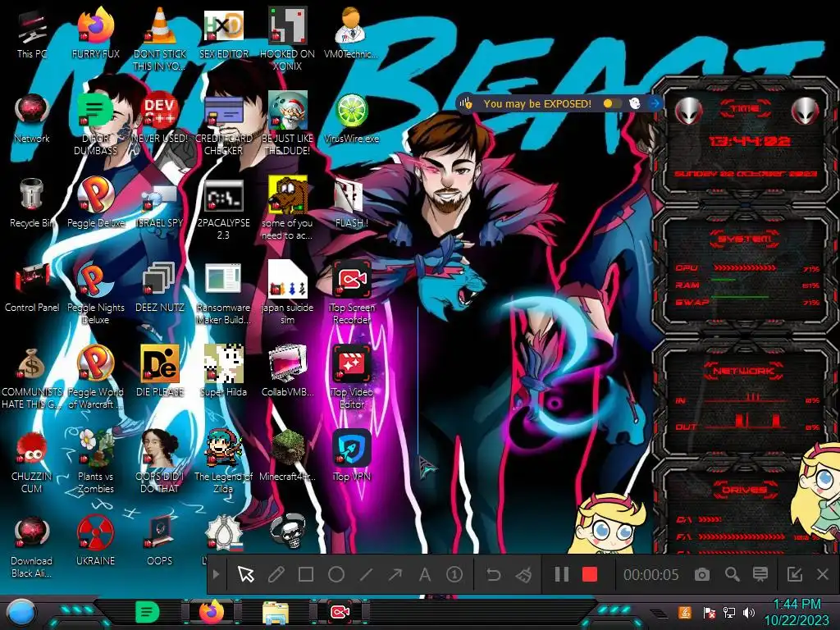The width and height of the screenshot is (840, 630).
Task: Select the rectangle shape tool
Action: 306,575
